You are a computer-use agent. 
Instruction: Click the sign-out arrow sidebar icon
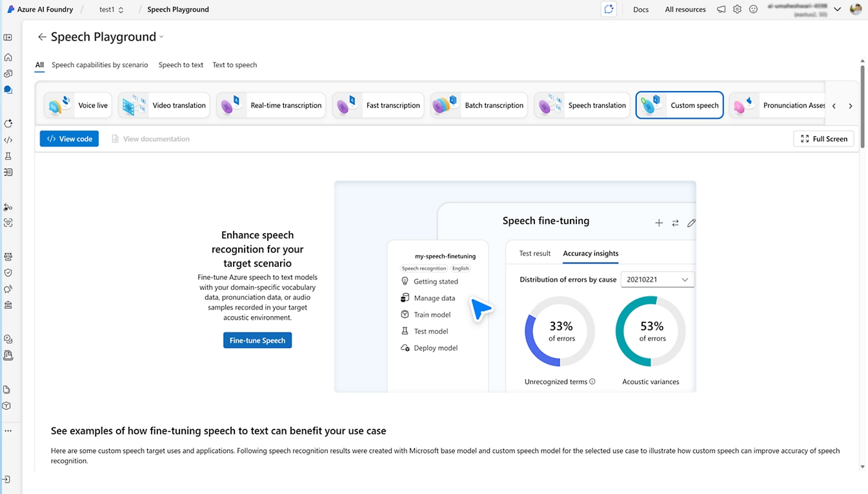[x=6, y=480]
